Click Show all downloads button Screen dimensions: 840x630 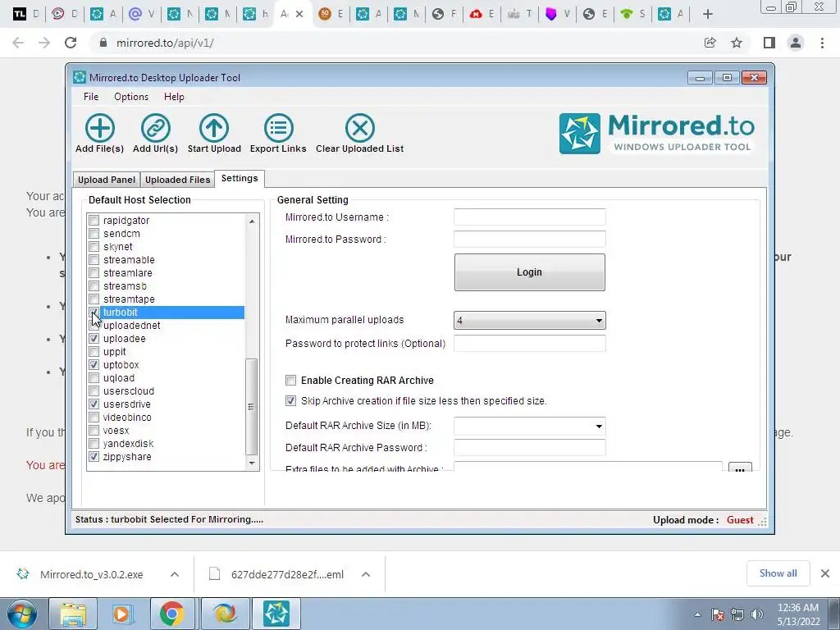tap(778, 573)
